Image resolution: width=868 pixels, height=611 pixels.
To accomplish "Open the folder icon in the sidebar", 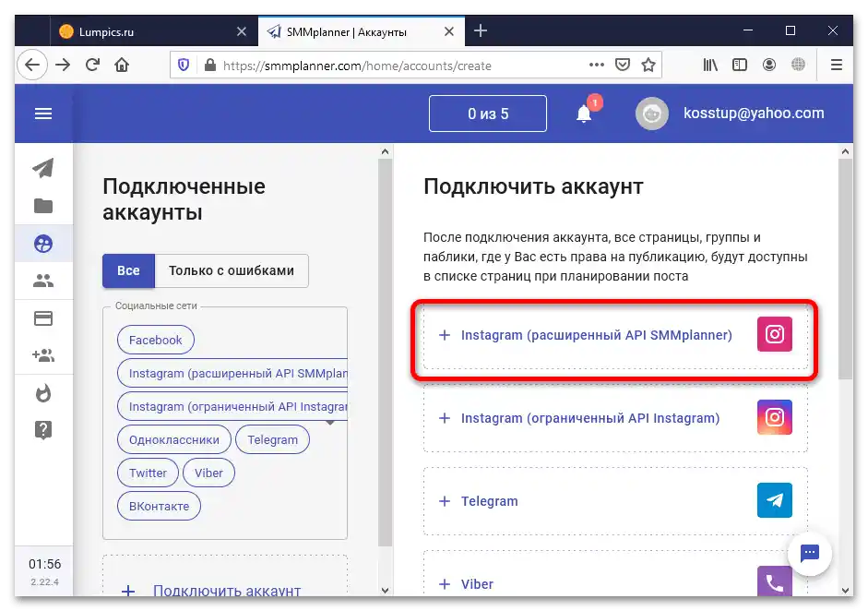I will pyautogui.click(x=43, y=206).
